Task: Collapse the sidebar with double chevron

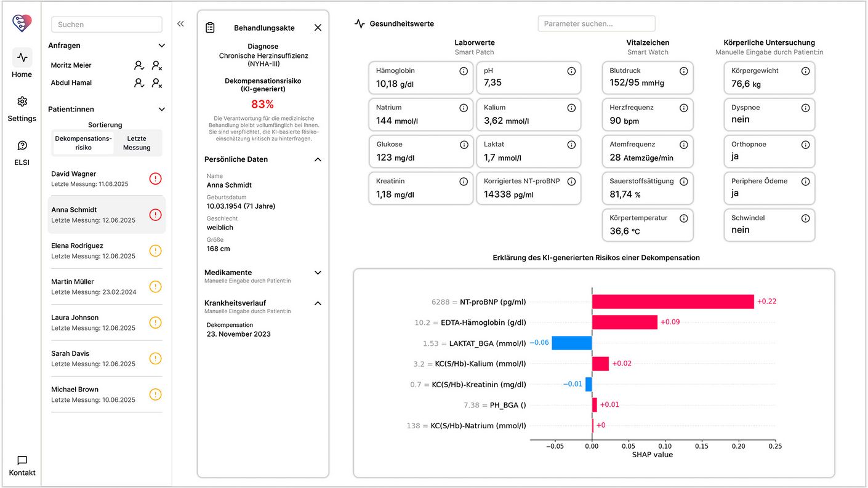Action: pos(180,24)
